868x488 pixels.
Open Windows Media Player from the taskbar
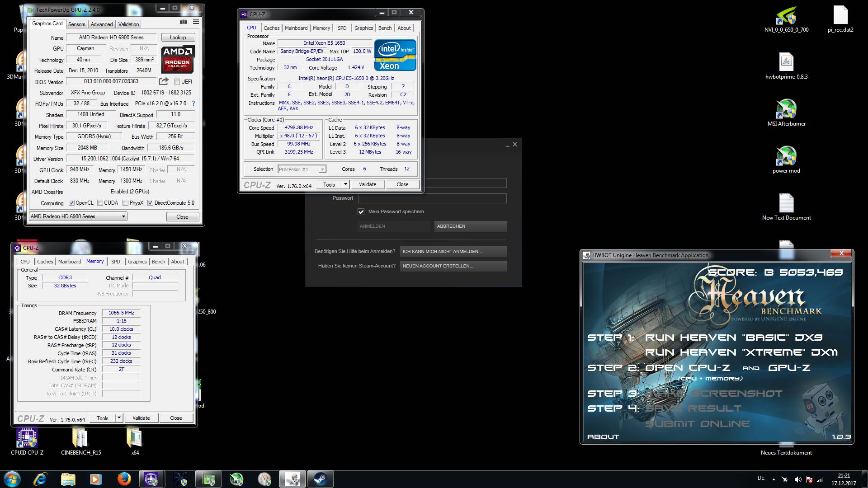(95, 479)
